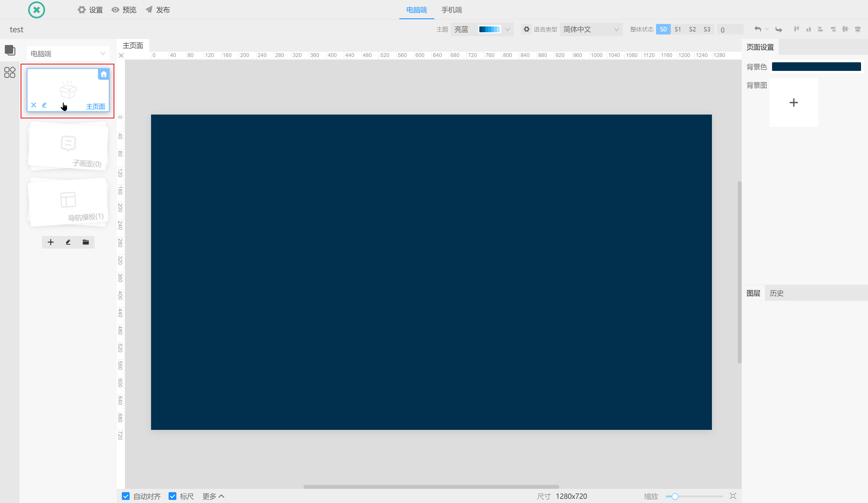Select overall state S0
This screenshot has height=503, width=868.
click(663, 29)
